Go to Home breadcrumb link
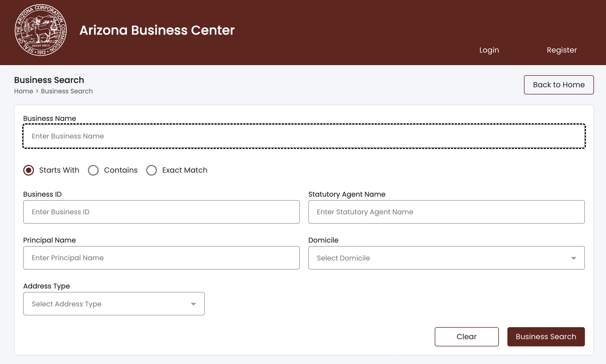Image resolution: width=606 pixels, height=364 pixels. pos(24,91)
